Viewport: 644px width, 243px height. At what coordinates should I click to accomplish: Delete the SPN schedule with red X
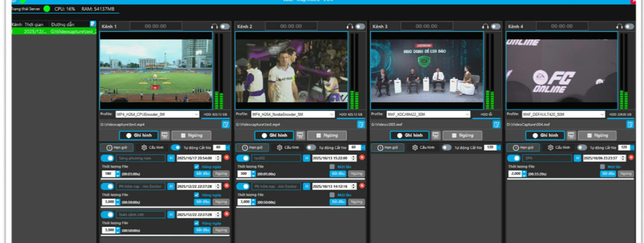point(631,158)
